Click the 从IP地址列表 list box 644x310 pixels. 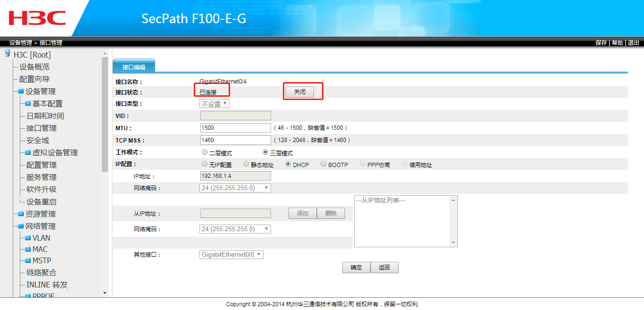(x=405, y=221)
